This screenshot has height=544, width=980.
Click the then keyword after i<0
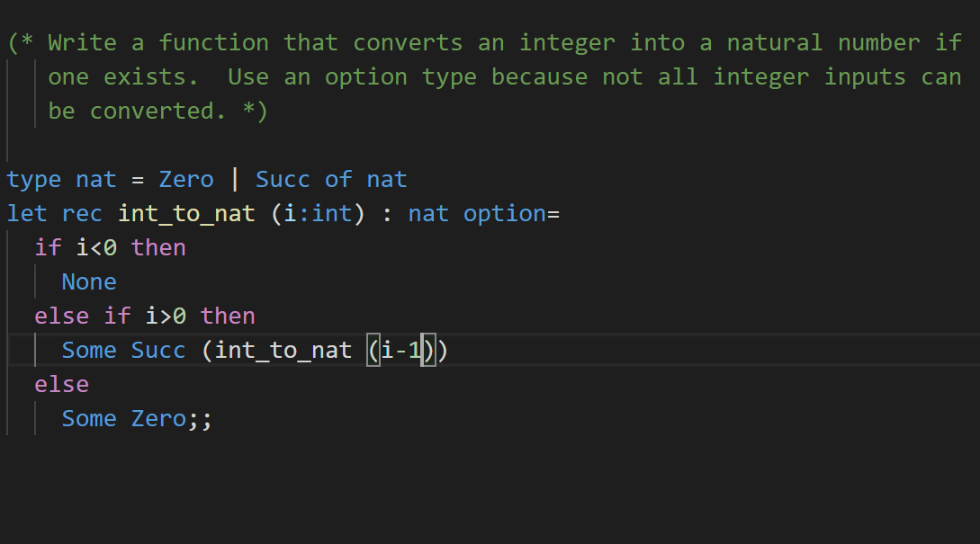coord(158,247)
